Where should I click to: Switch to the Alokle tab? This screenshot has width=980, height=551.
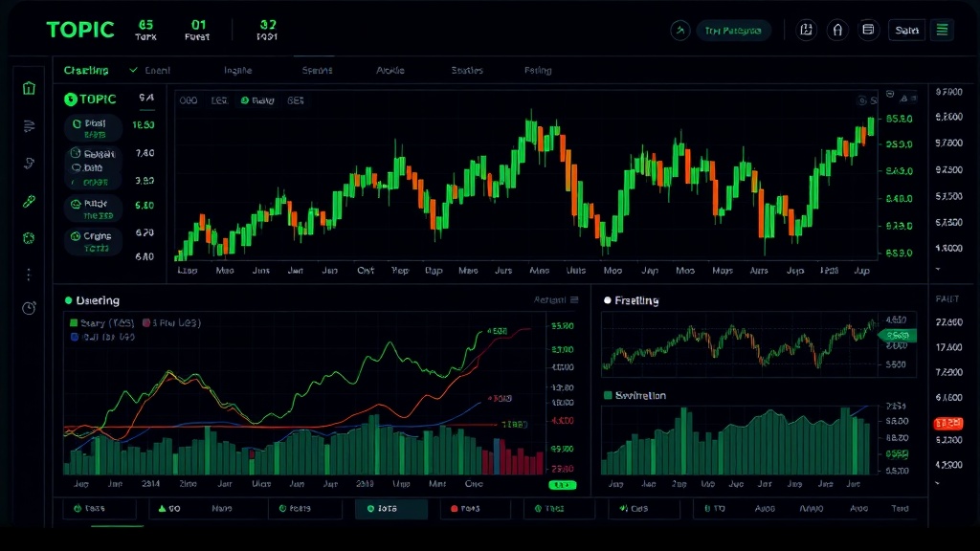click(390, 70)
